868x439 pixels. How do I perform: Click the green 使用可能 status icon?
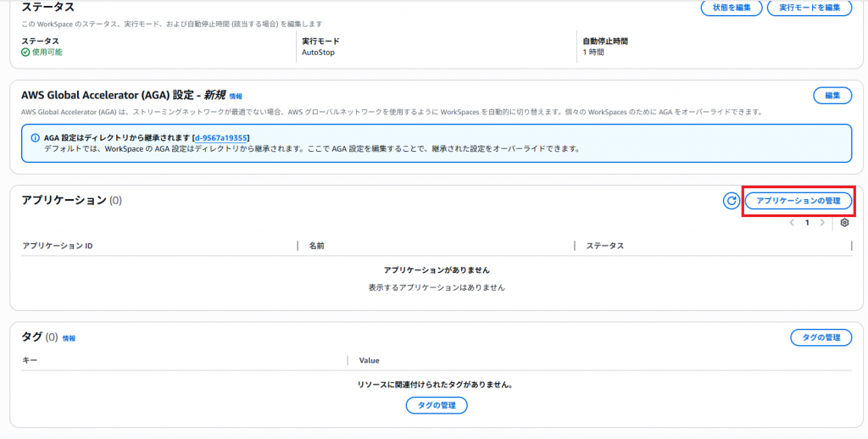tap(25, 52)
